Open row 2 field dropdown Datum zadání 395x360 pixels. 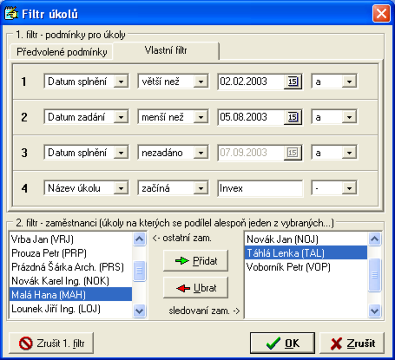coord(121,117)
